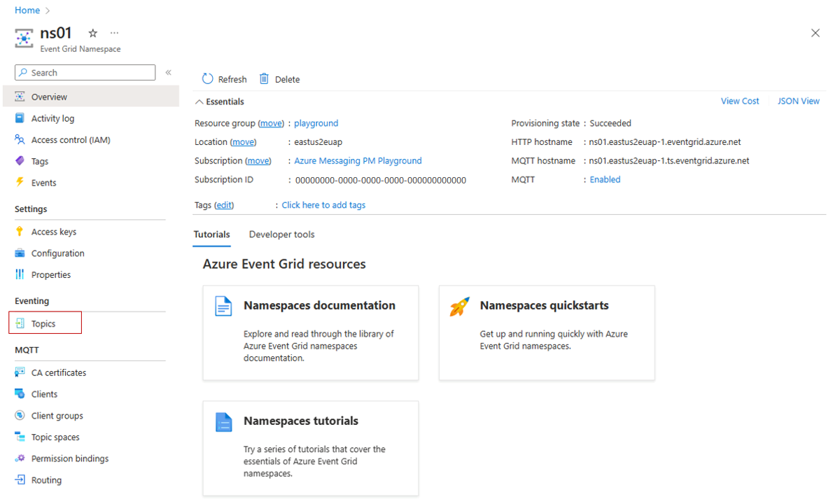Select the Tutorials tab
Viewport: 833px width, 504px height.
coord(211,234)
